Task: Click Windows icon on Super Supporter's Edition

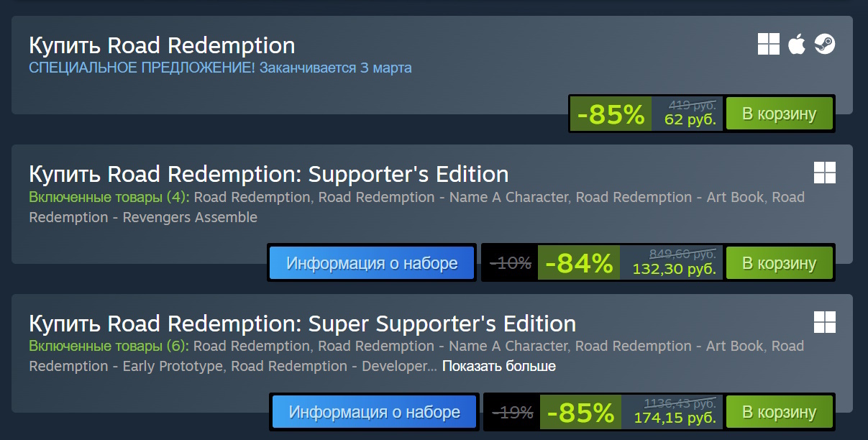Action: point(824,321)
